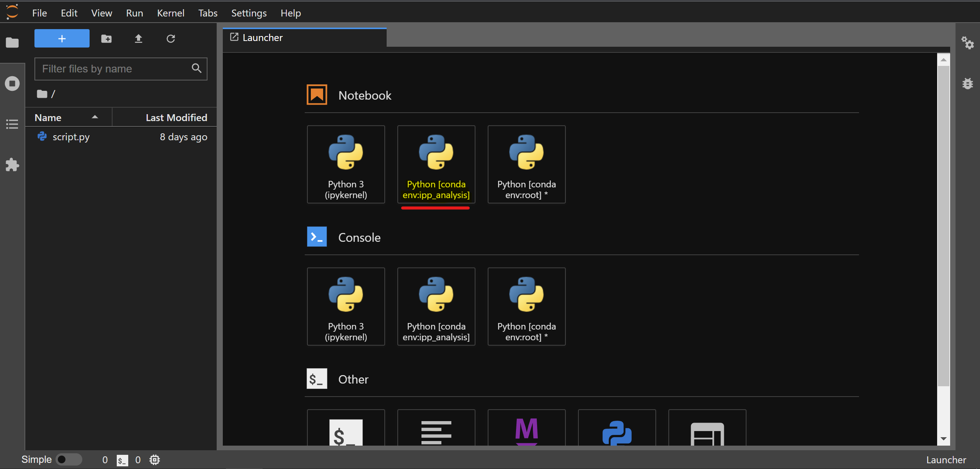Open the Property Inspector gears icon
980x469 pixels.
pos(968,43)
